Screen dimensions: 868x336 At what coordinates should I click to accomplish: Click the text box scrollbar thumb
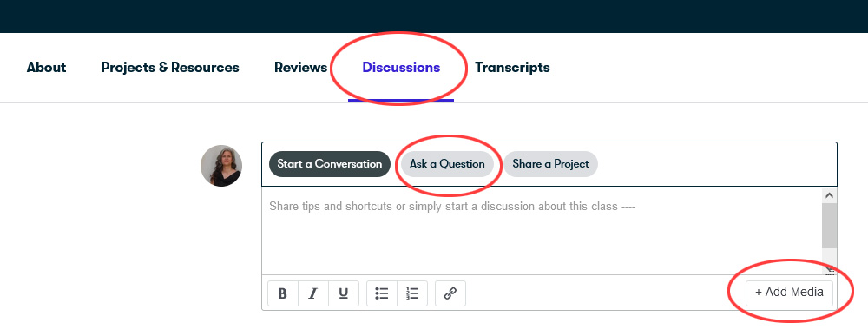(x=829, y=226)
